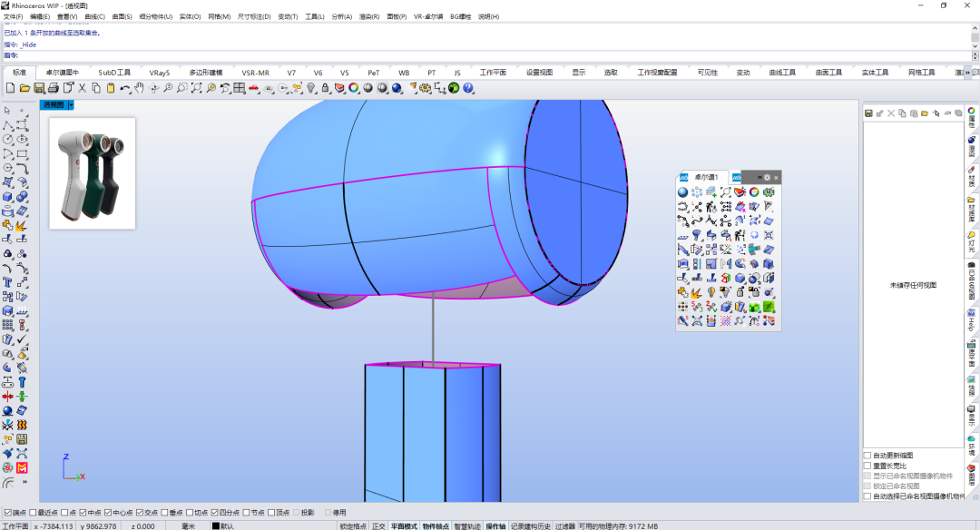The width and height of the screenshot is (980, 530).
Task: Toggle 平面模式 in the status bar
Action: click(x=404, y=526)
